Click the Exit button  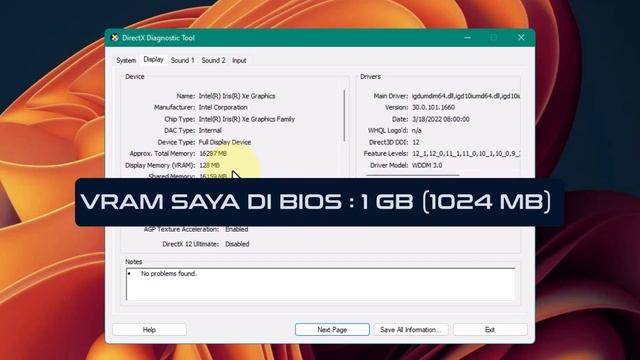490,329
